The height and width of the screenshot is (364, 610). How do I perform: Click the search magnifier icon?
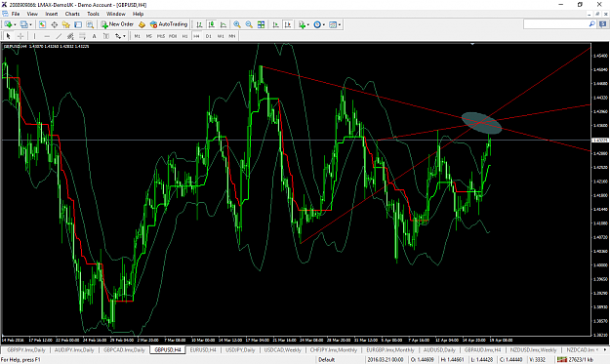591,24
